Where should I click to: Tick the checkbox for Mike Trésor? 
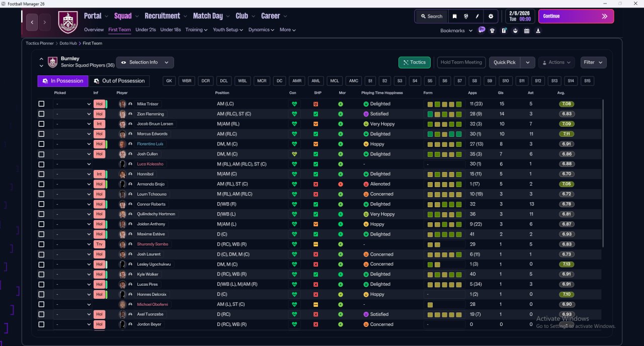click(41, 104)
